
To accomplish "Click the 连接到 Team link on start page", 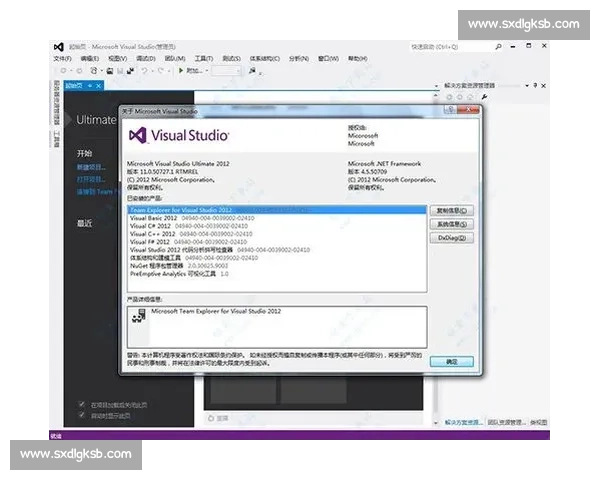I will 96,191.
